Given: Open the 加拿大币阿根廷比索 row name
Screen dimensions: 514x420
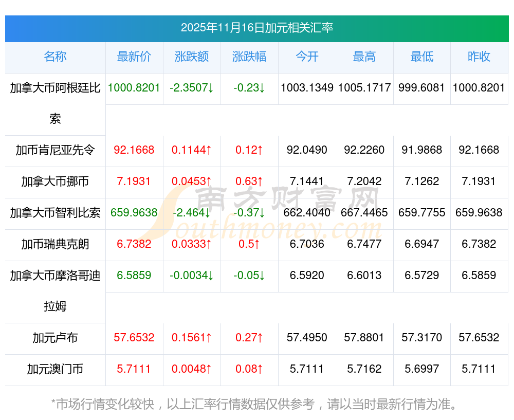Looking at the screenshot, I should tap(55, 88).
